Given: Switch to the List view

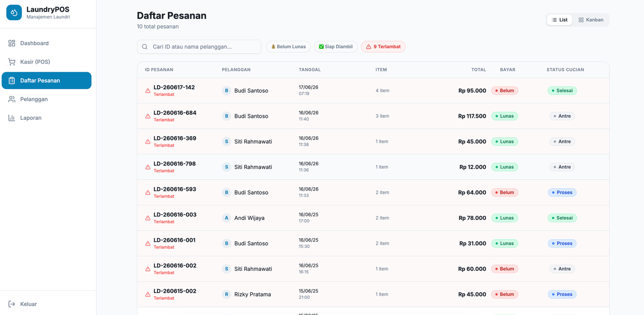Looking at the screenshot, I should (560, 20).
